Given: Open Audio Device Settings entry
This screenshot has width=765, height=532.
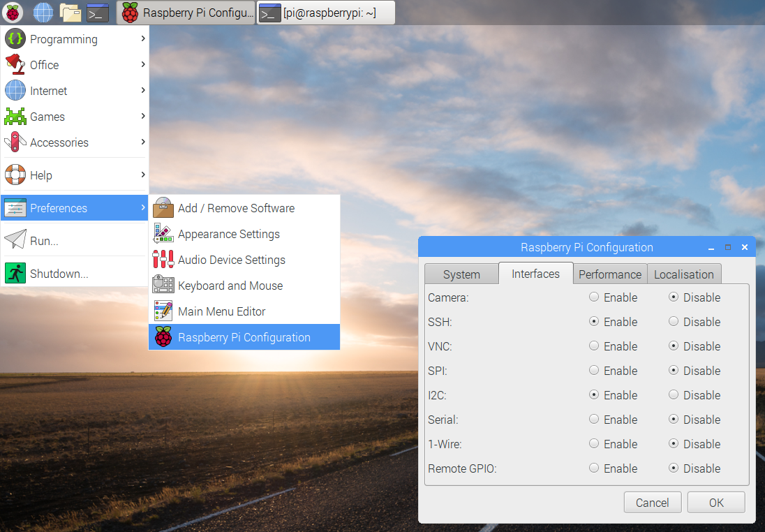Looking at the screenshot, I should click(244, 260).
